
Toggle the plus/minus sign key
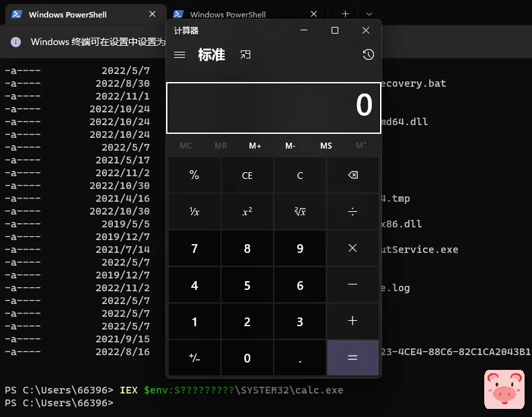(x=194, y=358)
